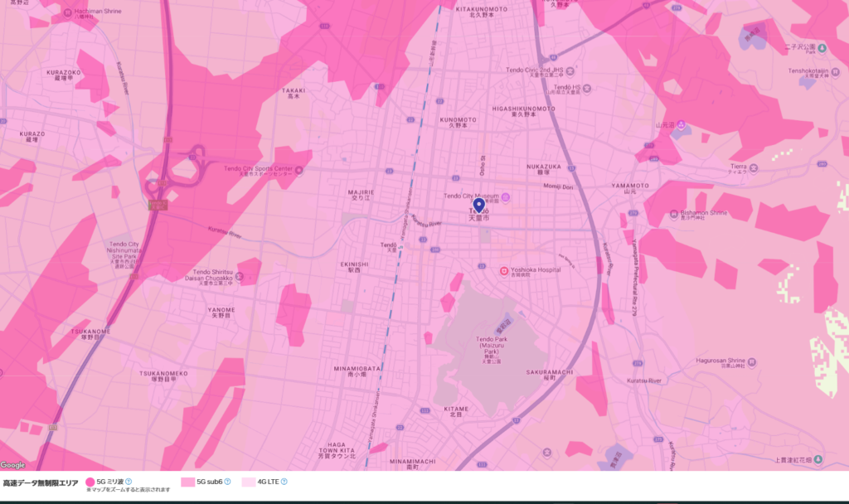Click the 4G LTE legend color swatch

coord(248,482)
